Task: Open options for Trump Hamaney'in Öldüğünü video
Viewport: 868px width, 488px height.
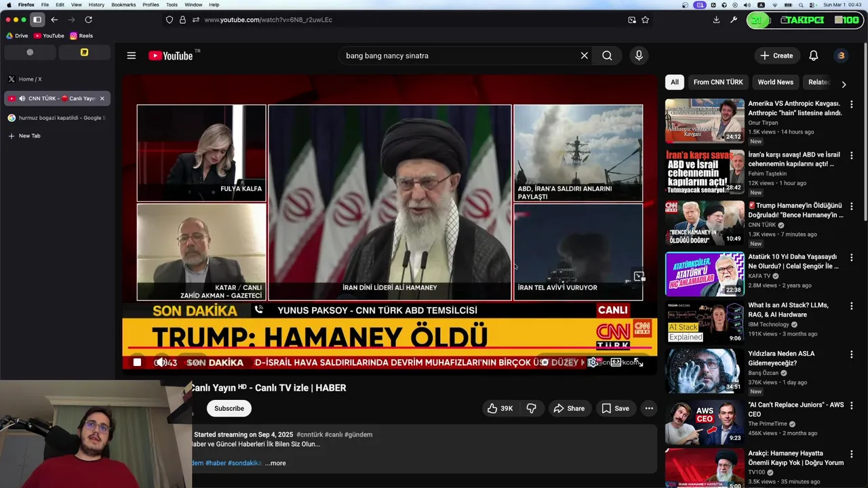Action: pos(851,206)
